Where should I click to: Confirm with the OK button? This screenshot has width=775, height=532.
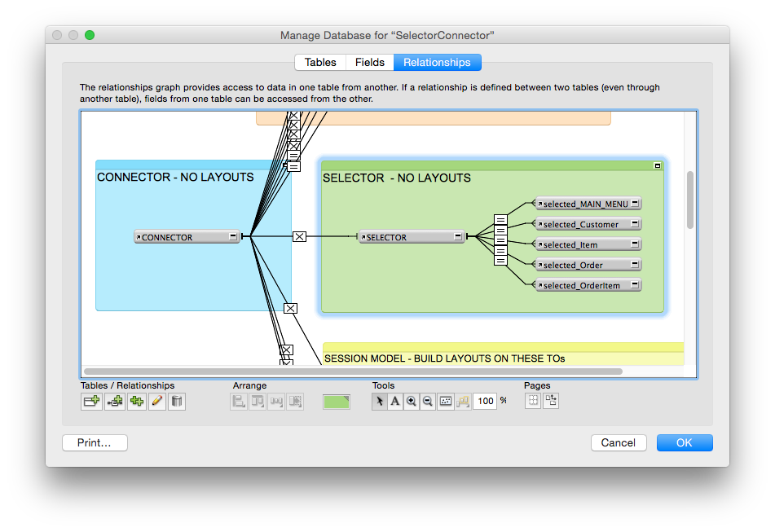(685, 442)
